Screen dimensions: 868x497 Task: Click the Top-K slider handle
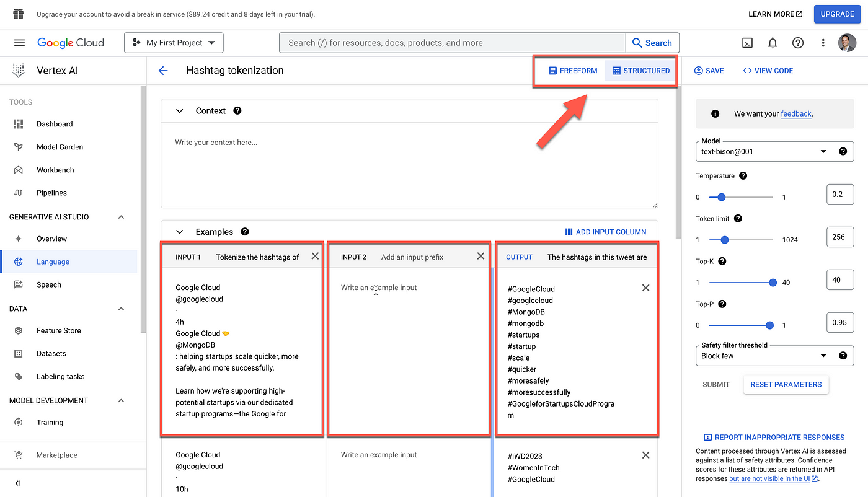773,283
